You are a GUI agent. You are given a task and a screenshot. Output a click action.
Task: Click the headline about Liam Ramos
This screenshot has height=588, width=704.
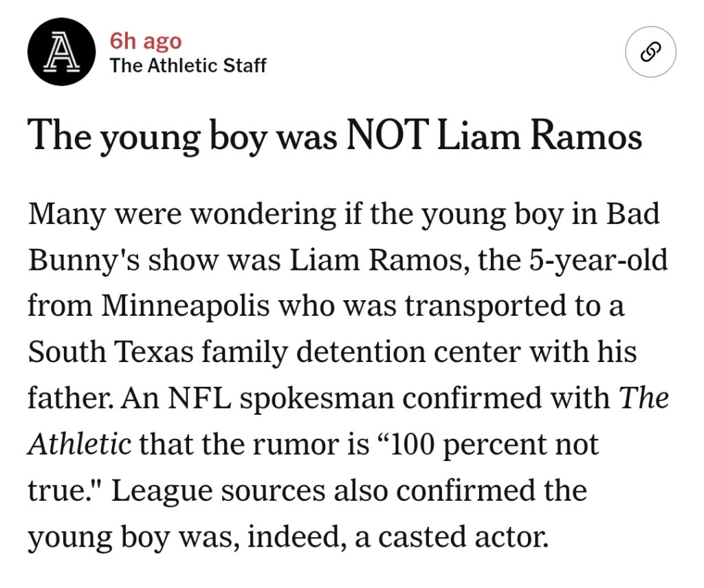[x=335, y=135]
